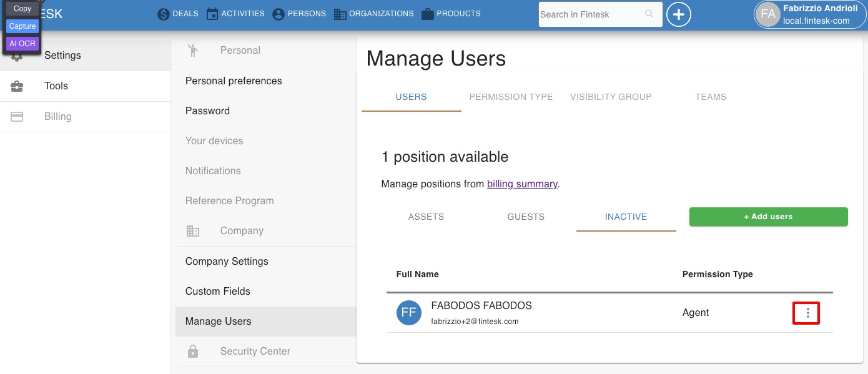
Task: Open the Security Center section
Action: point(265,352)
